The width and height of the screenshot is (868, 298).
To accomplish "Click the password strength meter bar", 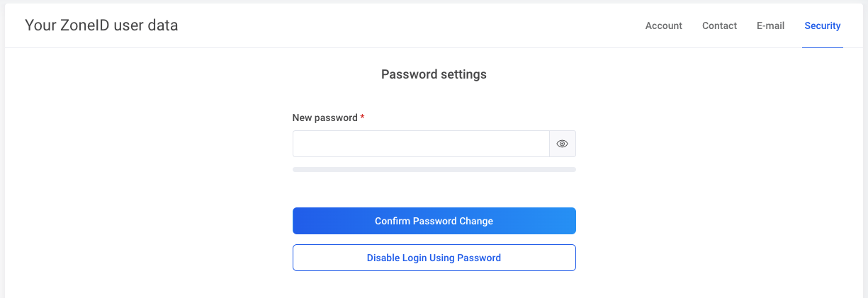I will coord(434,170).
